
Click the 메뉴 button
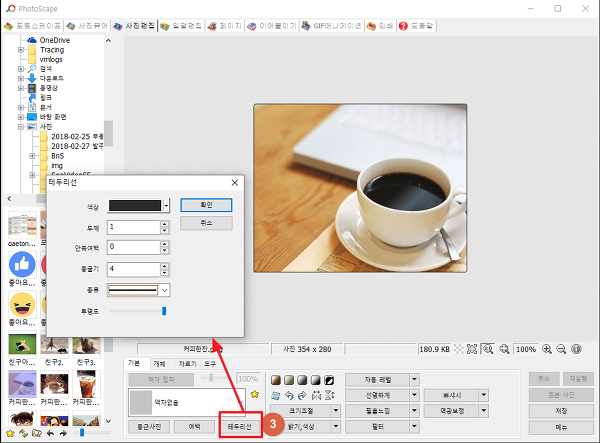[x=561, y=427]
